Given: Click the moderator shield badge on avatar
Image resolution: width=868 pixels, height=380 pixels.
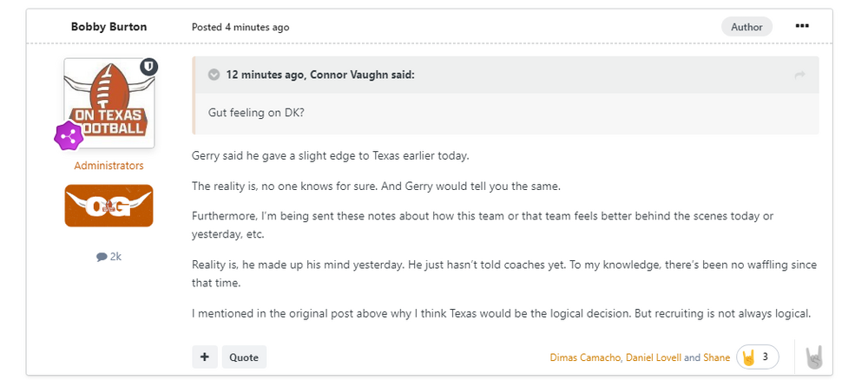Looking at the screenshot, I should click(x=148, y=66).
